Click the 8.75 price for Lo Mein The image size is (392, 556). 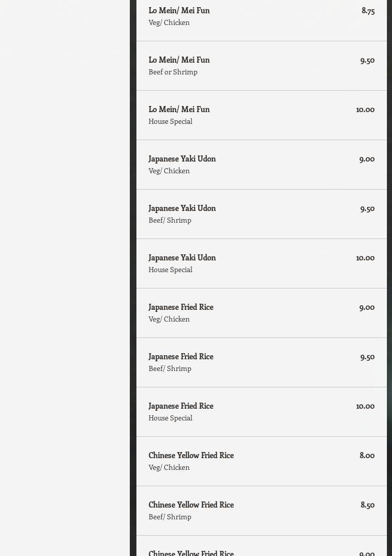(368, 10)
